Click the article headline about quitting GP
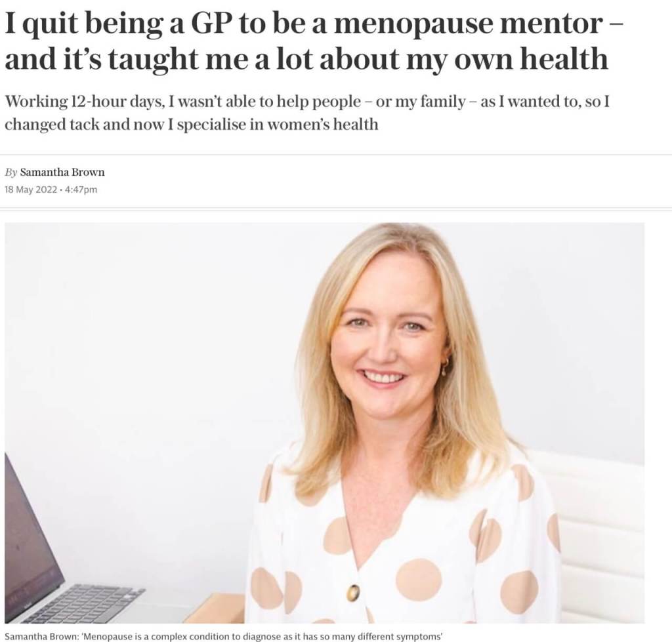 pos(314,41)
